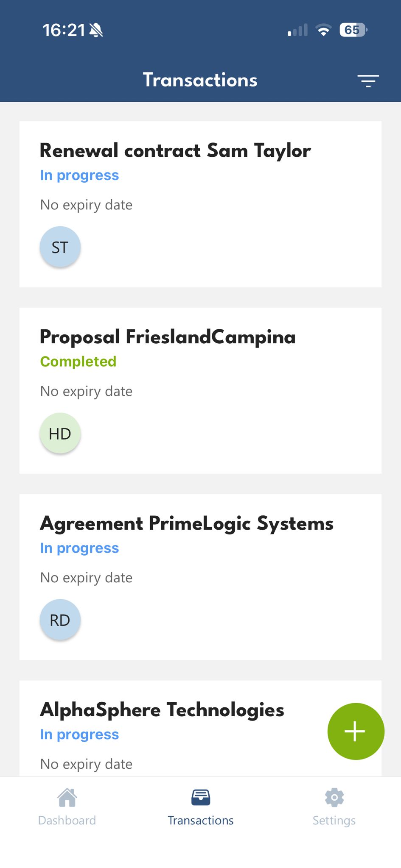401x868 pixels.
Task: Tap the RD avatar circle
Action: (60, 619)
